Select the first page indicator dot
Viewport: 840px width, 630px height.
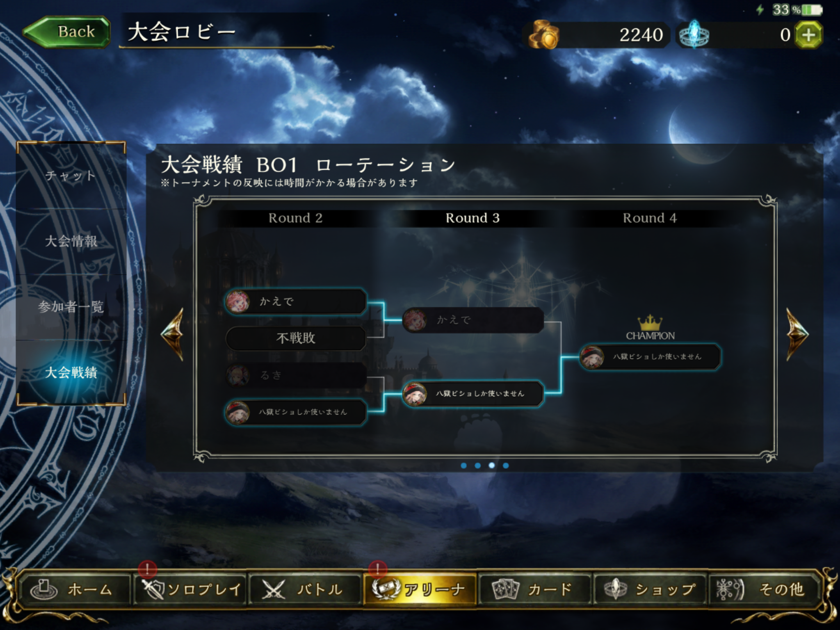(464, 466)
